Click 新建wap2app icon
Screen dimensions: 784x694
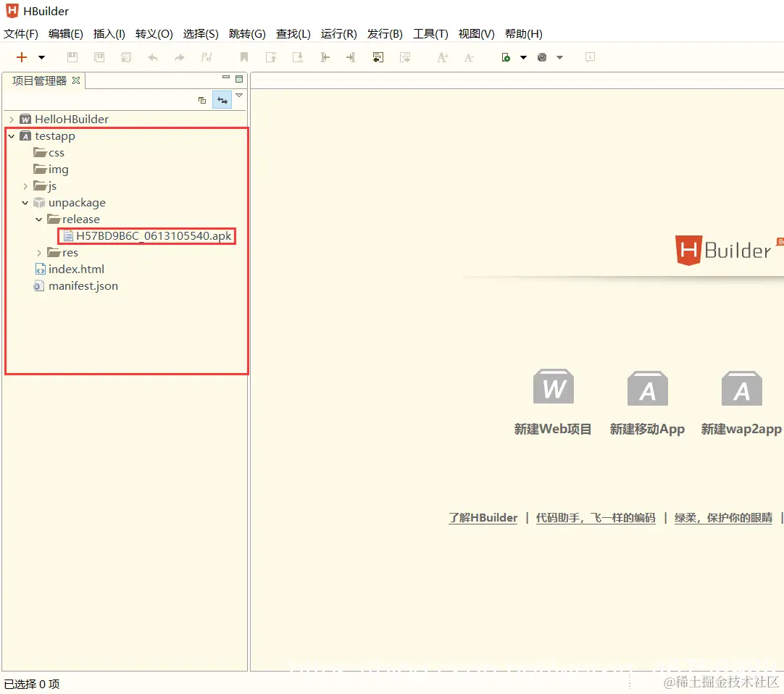(x=741, y=388)
